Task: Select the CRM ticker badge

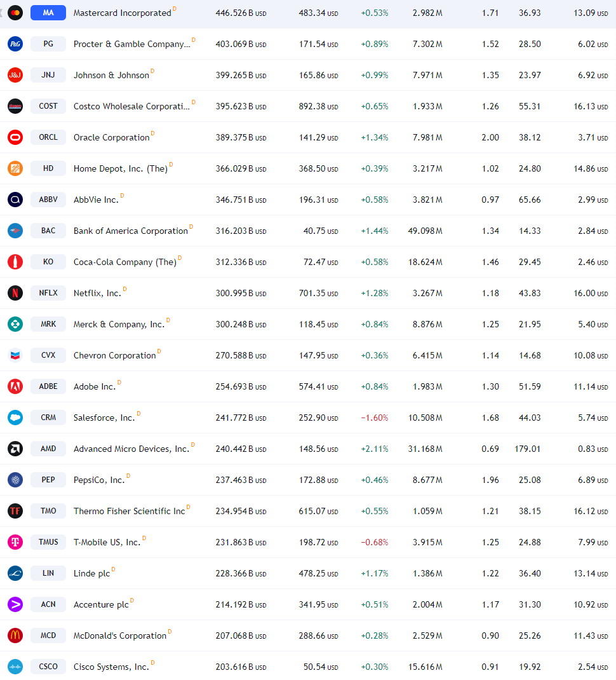Action: [x=48, y=418]
